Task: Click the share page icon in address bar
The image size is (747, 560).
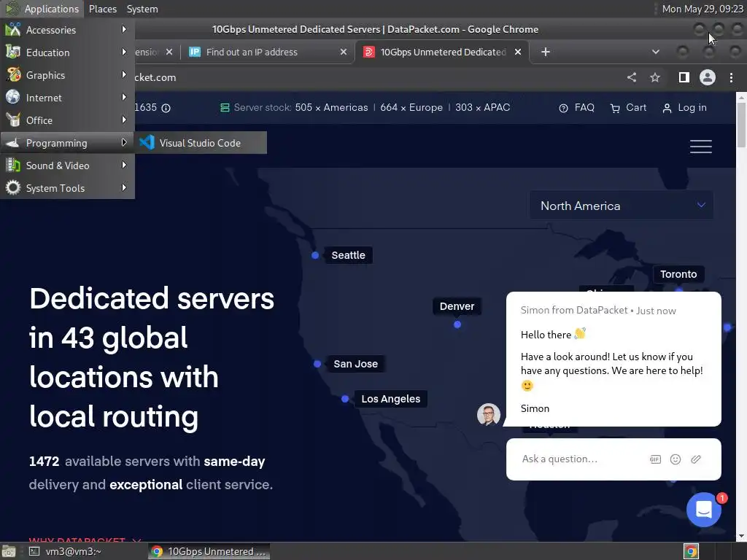Action: [x=632, y=77]
